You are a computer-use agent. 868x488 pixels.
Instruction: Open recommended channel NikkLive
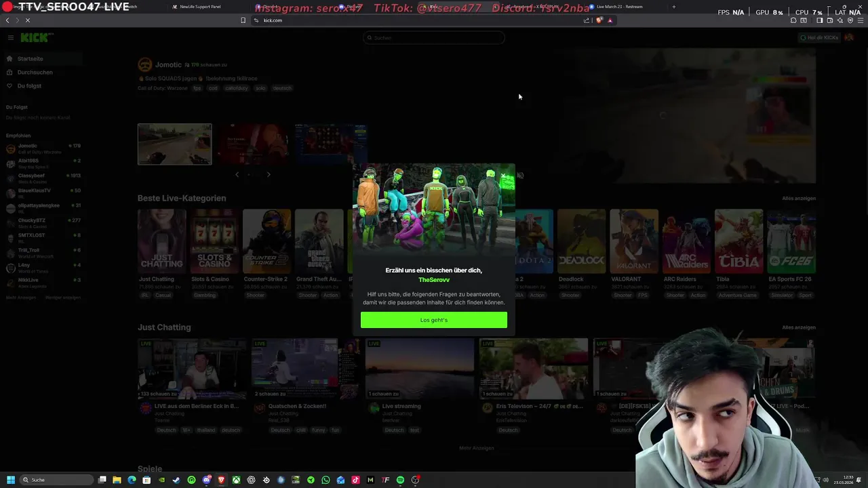point(43,283)
